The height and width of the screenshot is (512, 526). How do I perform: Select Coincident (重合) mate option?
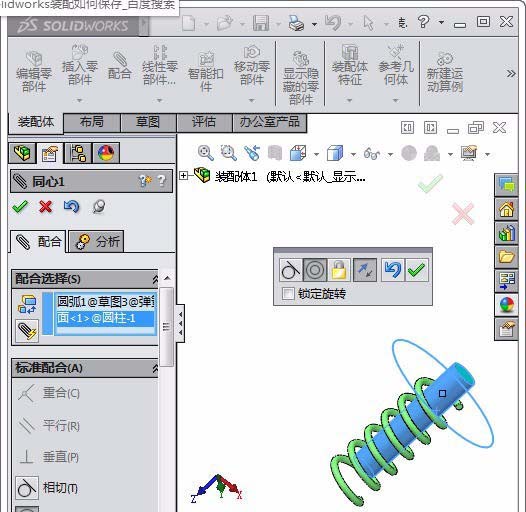point(50,393)
